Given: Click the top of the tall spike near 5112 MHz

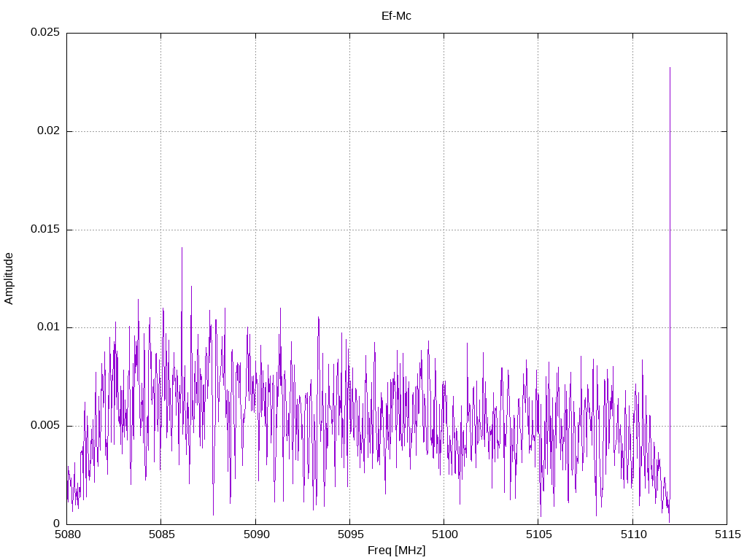Looking at the screenshot, I should [670, 68].
